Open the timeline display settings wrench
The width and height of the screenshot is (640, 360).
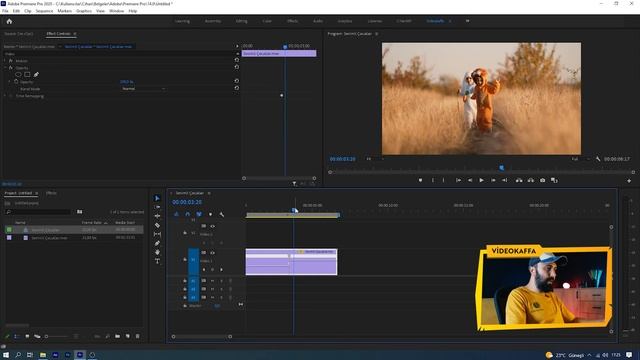pyautogui.click(x=222, y=214)
